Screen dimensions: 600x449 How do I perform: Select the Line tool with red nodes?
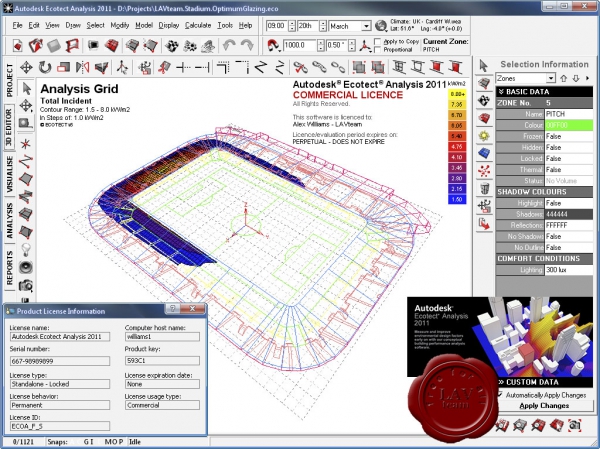(x=26, y=161)
